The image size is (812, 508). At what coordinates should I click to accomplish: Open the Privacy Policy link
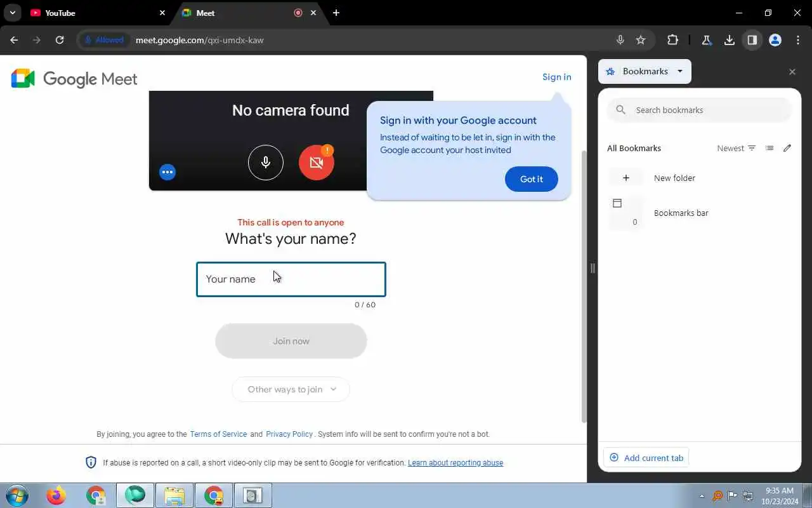pos(289,434)
